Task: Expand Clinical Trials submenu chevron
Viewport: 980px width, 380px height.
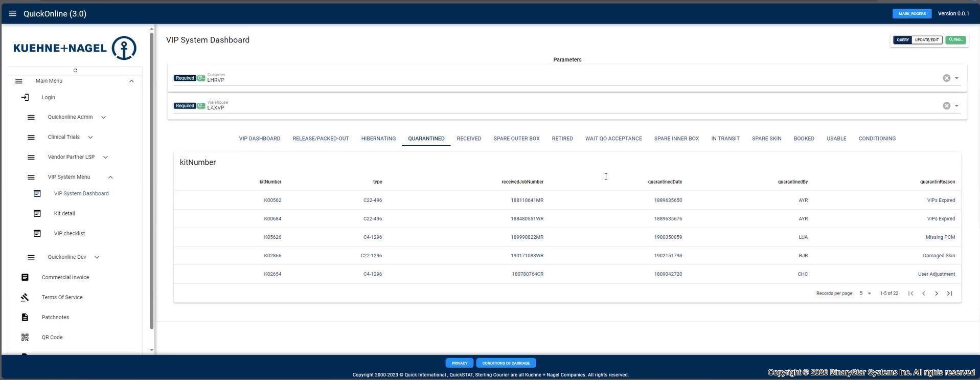Action: (90, 137)
